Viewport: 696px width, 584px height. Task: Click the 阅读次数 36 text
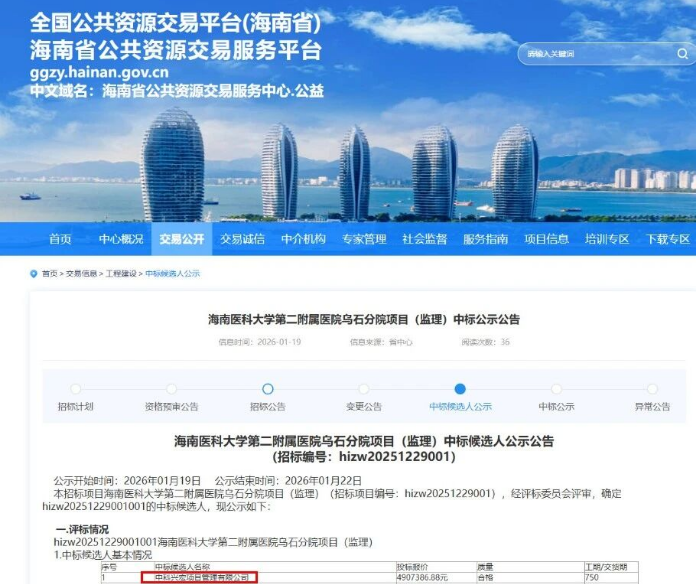486,342
